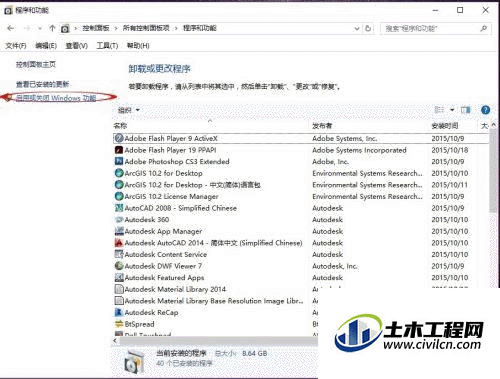The height and width of the screenshot is (379, 500).
Task: Open 控制面板主页 link
Action: point(36,64)
